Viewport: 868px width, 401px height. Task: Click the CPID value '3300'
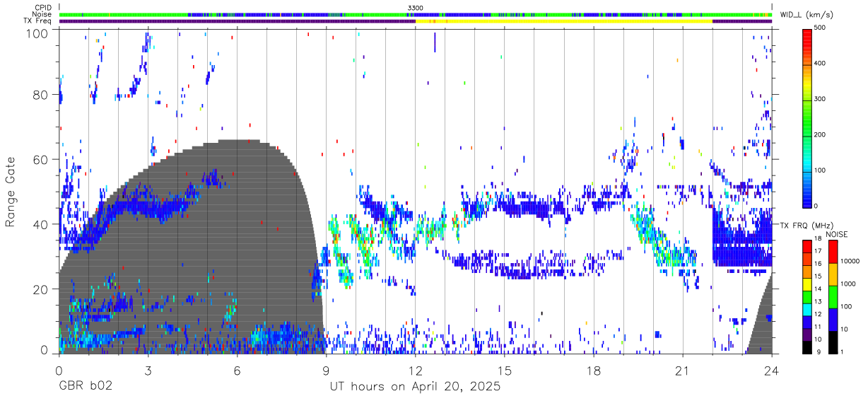pos(416,8)
